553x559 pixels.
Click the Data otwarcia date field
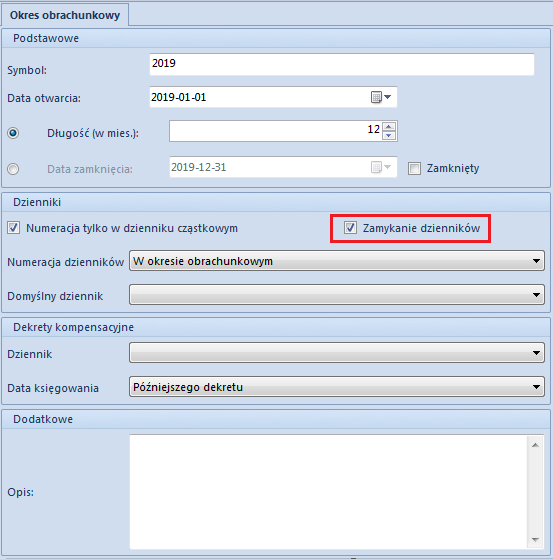point(273,97)
